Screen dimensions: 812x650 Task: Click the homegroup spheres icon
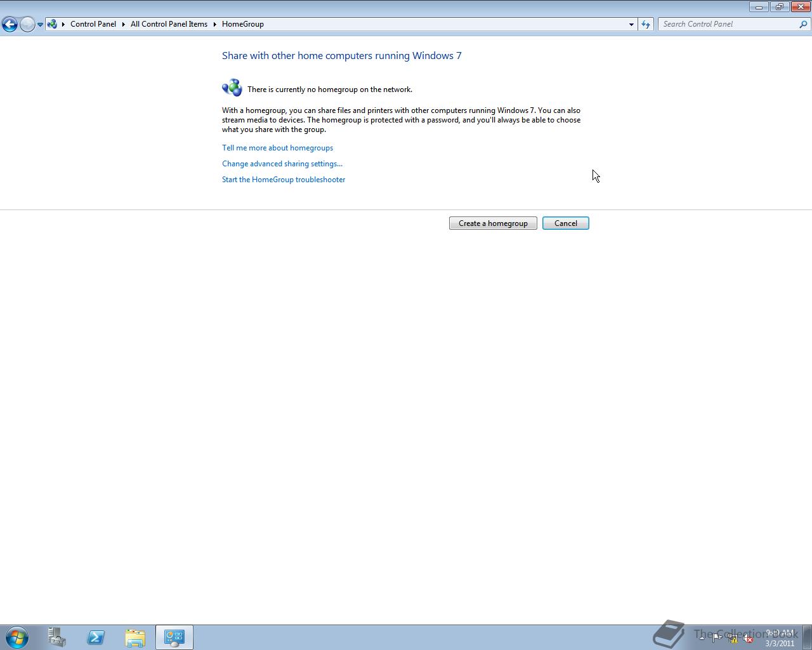[x=232, y=88]
